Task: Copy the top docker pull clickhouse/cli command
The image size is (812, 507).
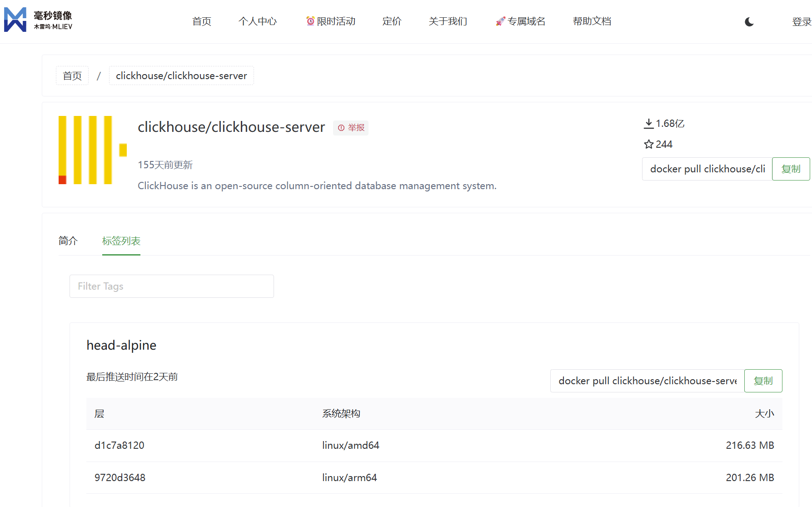Action: 791,169
